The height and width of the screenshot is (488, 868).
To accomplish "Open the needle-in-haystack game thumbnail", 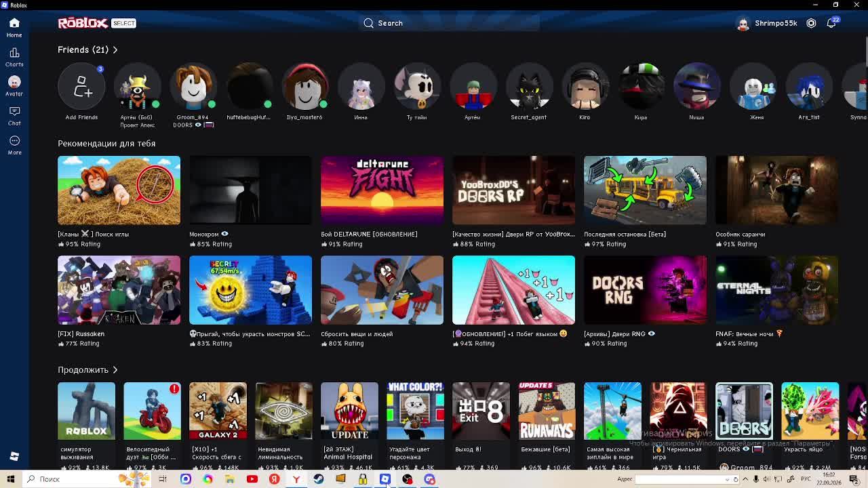I will (x=119, y=190).
